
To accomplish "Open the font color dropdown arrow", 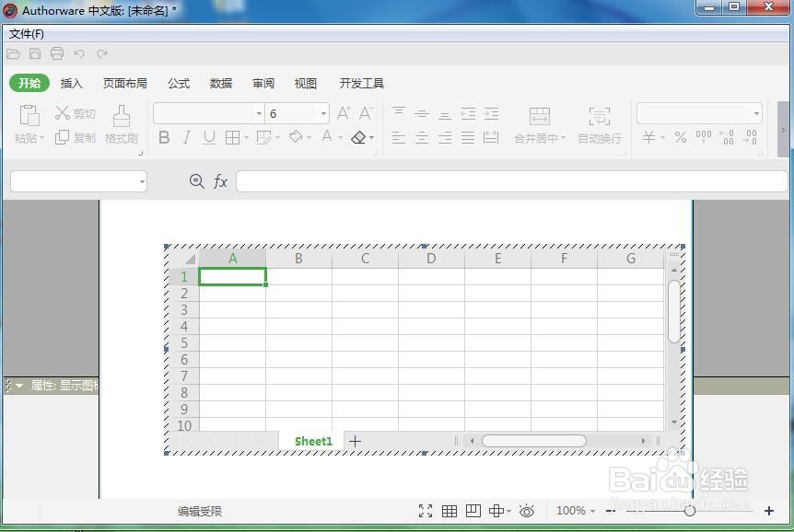I will pyautogui.click(x=340, y=138).
